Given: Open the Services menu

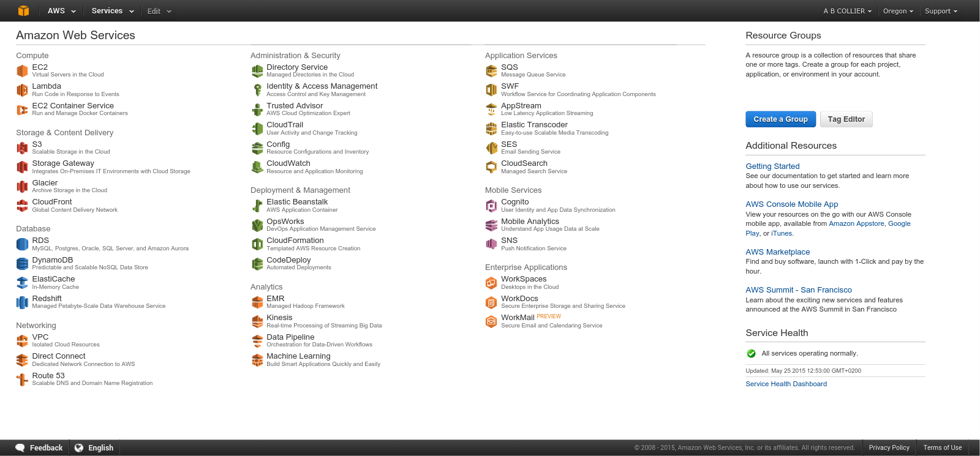Looking at the screenshot, I should 111,11.
